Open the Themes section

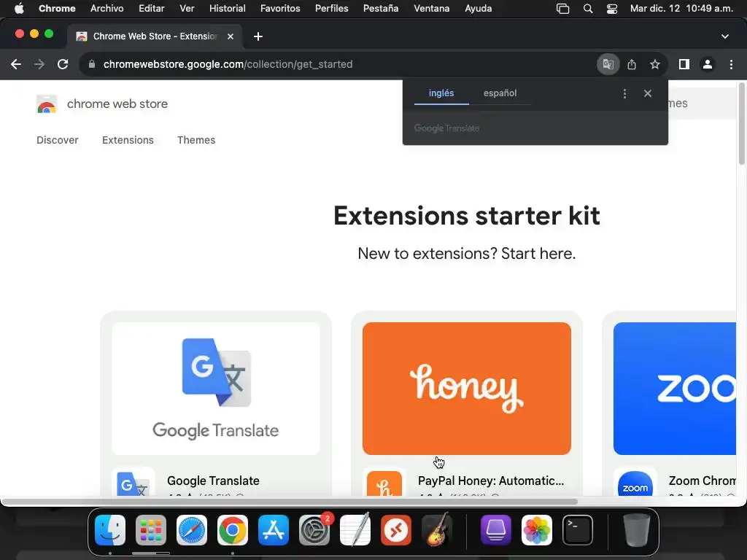coord(196,140)
